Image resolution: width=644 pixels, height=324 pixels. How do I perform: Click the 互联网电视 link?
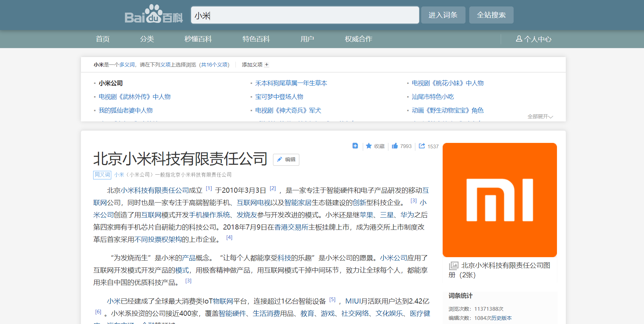(x=254, y=203)
